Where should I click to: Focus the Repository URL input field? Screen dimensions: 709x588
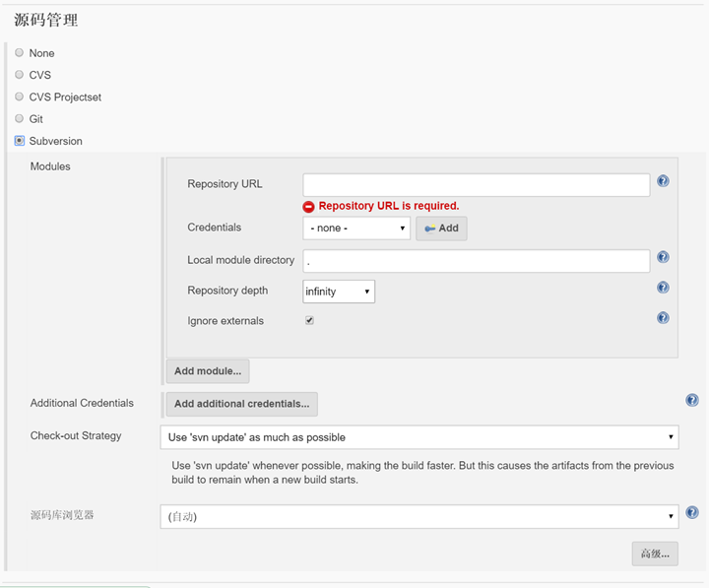point(477,185)
